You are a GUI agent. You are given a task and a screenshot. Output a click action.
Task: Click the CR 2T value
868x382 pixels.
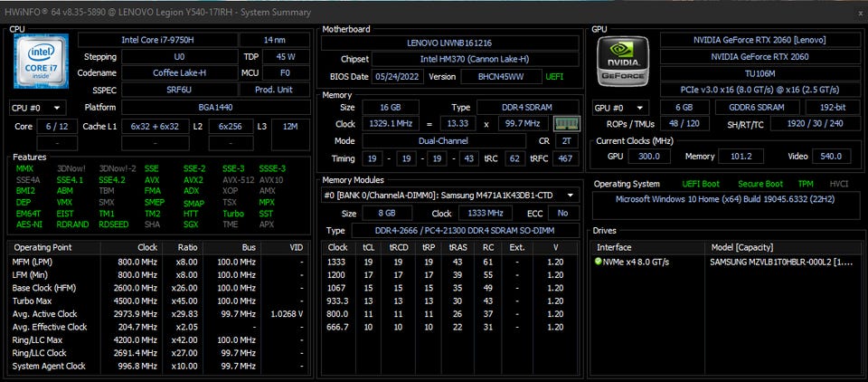[567, 141]
